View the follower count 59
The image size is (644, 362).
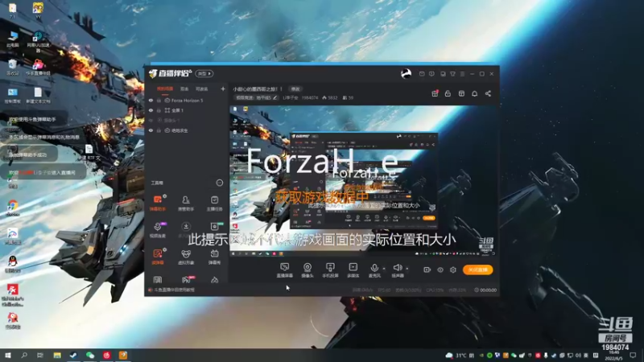click(x=348, y=98)
